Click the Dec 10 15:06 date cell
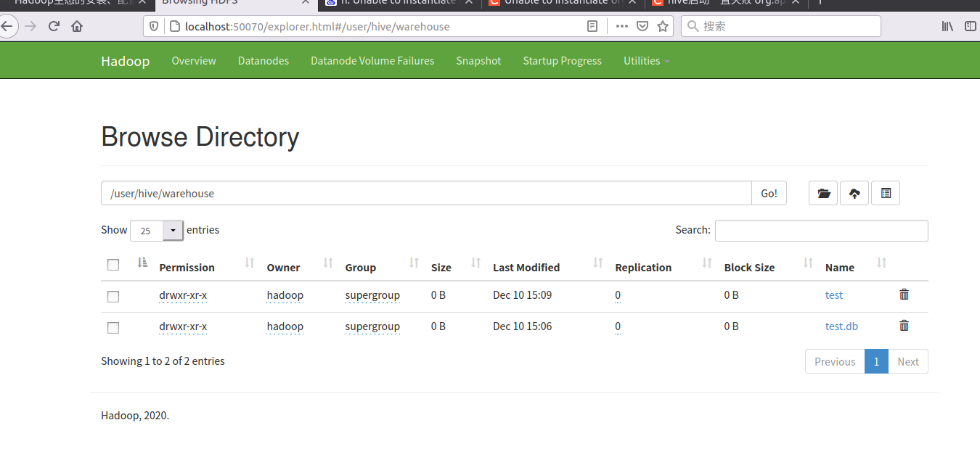The image size is (980, 457). pos(522,326)
